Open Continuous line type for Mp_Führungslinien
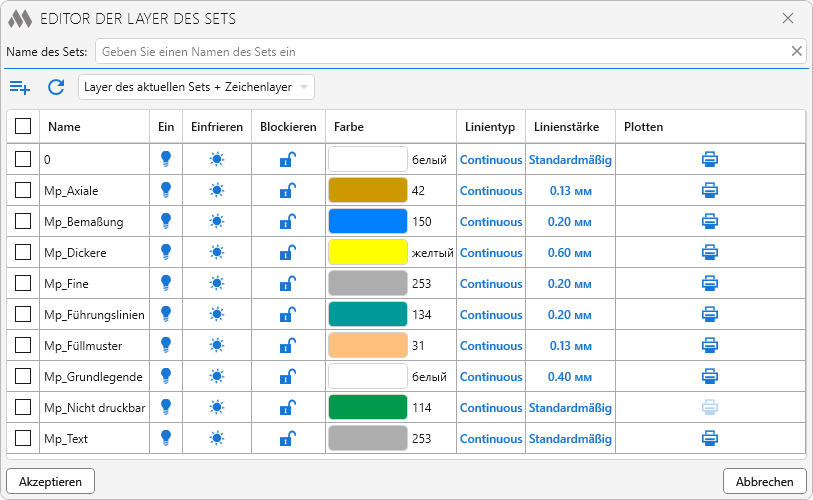 click(490, 315)
